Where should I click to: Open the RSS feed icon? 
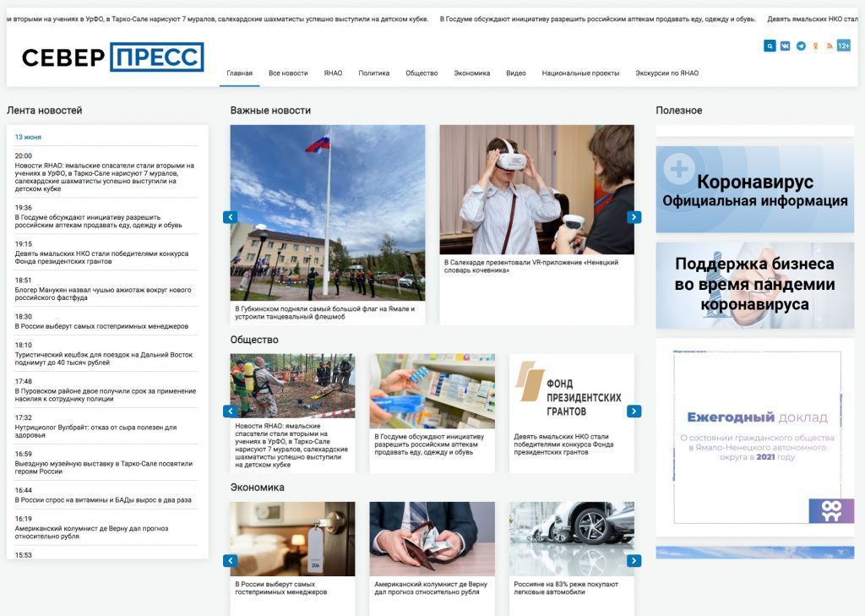pos(830,46)
